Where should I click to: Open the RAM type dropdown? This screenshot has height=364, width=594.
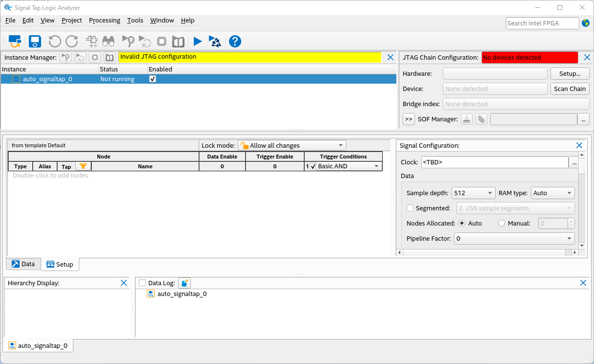[x=552, y=193]
